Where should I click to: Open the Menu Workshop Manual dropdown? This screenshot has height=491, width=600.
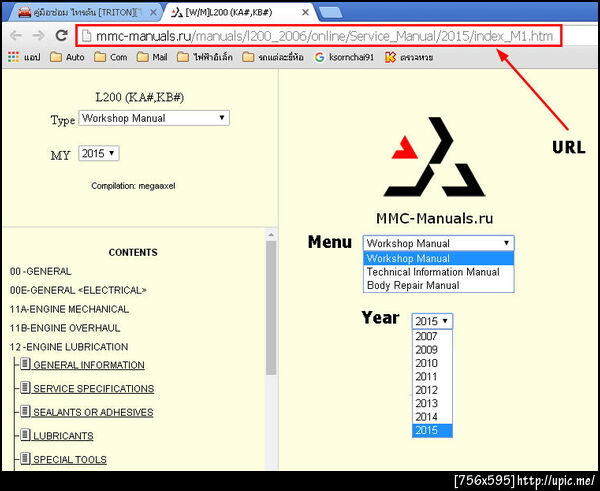[x=439, y=243]
